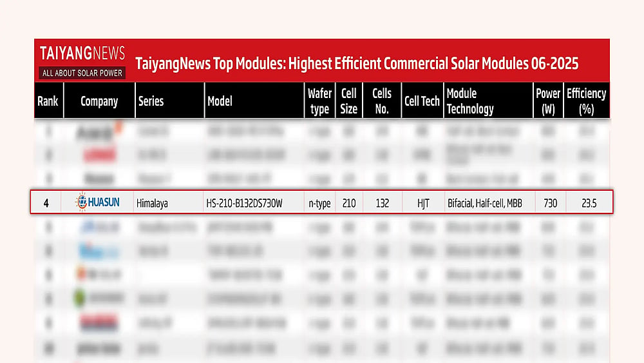Click the Power (W) column header
The height and width of the screenshot is (363, 644).
tap(548, 101)
